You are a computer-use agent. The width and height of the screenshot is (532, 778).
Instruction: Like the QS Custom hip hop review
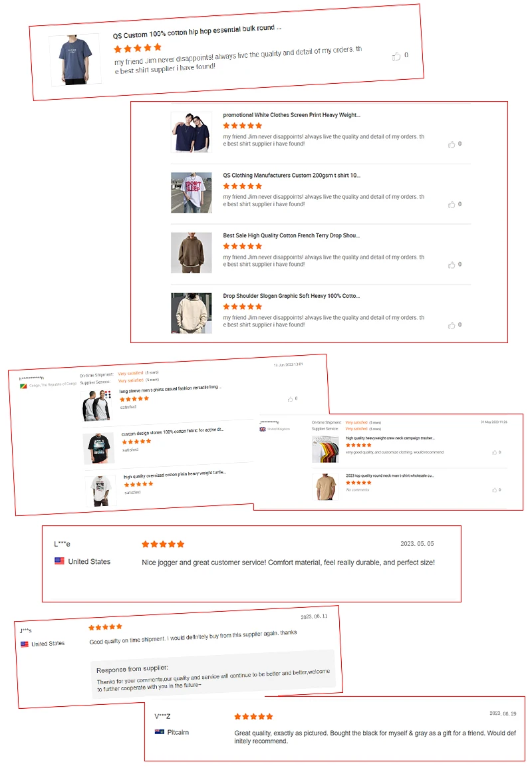pyautogui.click(x=396, y=56)
